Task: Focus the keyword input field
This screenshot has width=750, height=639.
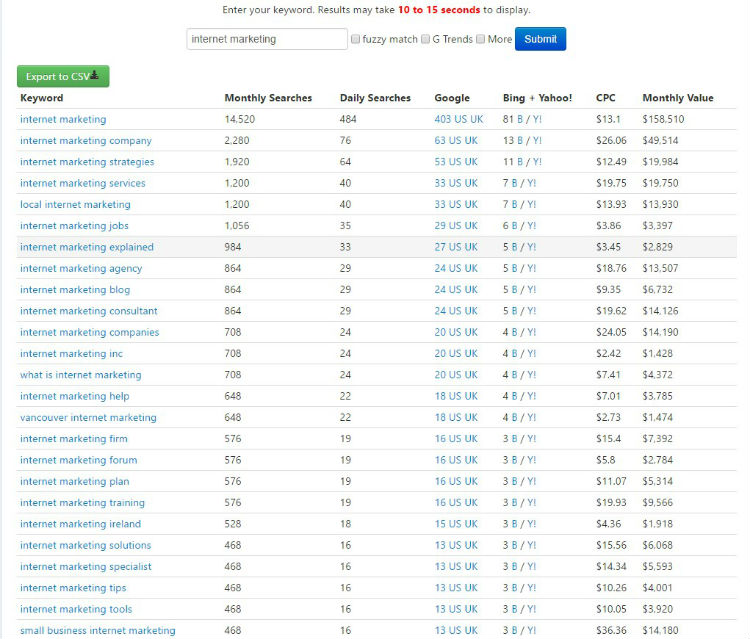Action: [267, 39]
